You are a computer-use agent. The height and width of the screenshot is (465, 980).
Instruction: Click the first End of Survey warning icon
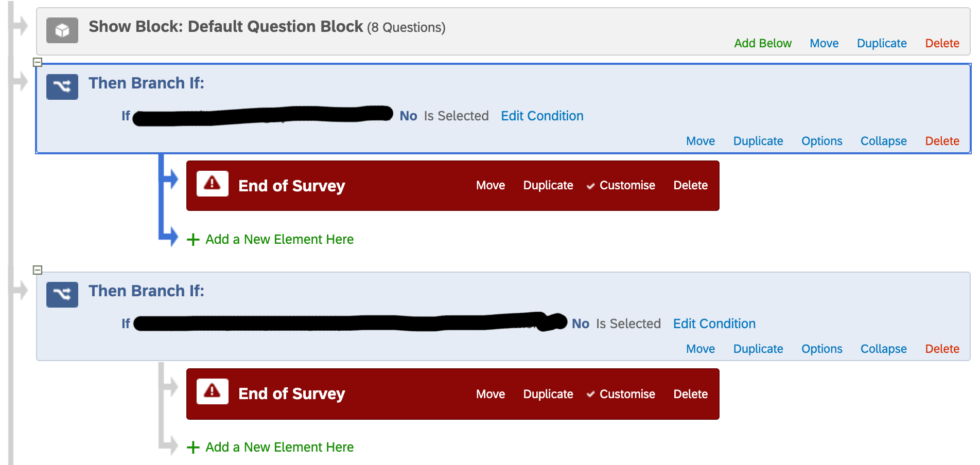pyautogui.click(x=212, y=184)
